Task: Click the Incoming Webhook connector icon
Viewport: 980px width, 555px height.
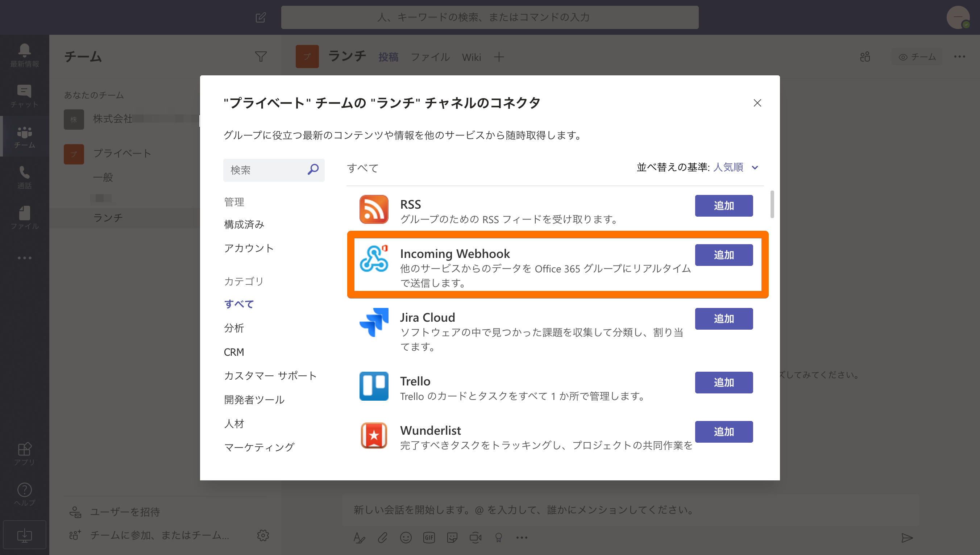Action: pyautogui.click(x=374, y=259)
